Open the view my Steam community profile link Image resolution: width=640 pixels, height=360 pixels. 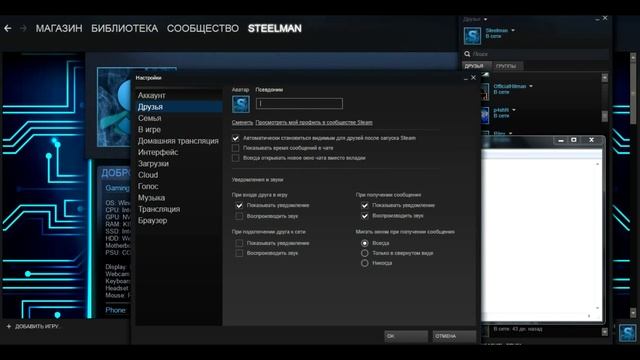pos(314,122)
